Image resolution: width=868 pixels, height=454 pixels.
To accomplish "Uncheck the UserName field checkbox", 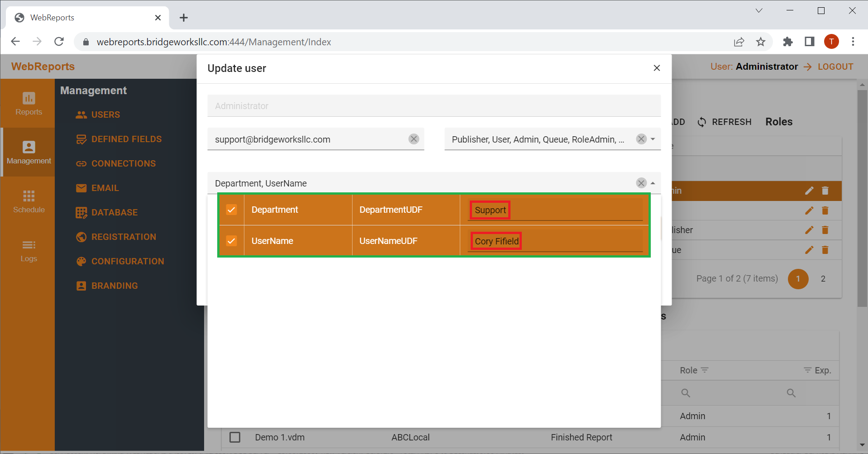I will click(x=231, y=241).
